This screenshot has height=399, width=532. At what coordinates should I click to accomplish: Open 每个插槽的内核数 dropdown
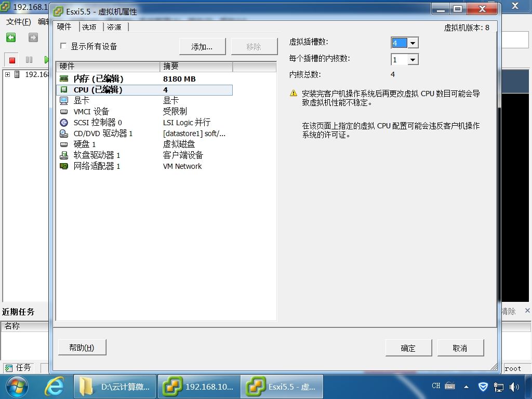412,60
